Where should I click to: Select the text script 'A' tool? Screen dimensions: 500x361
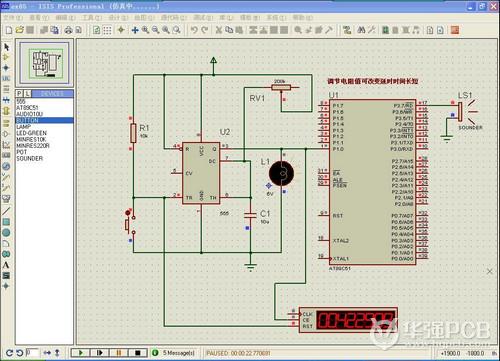(x=6, y=265)
